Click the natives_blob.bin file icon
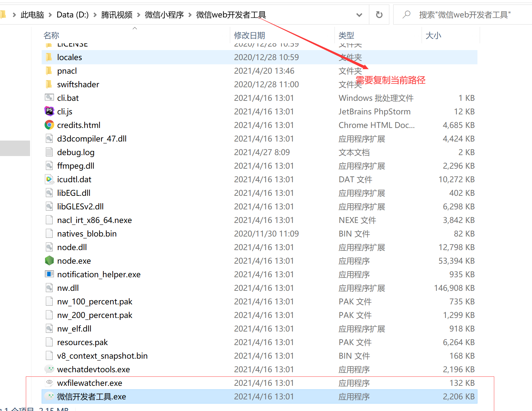 tap(49, 234)
